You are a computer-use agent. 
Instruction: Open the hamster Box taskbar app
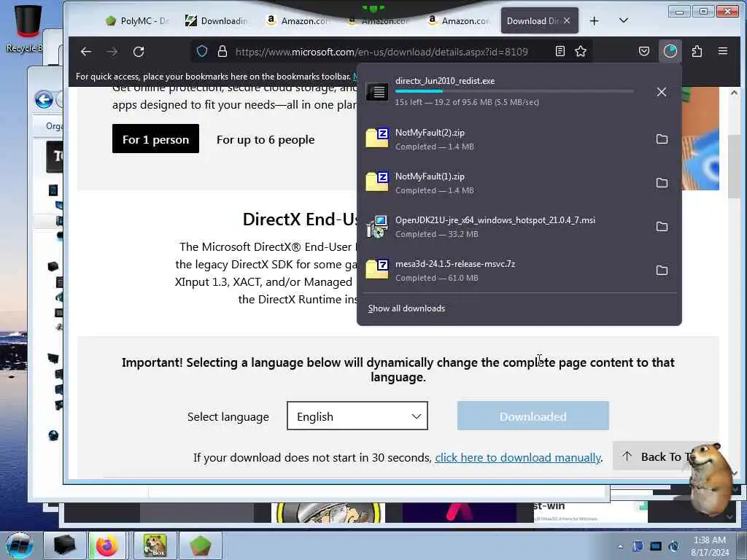coord(155,545)
